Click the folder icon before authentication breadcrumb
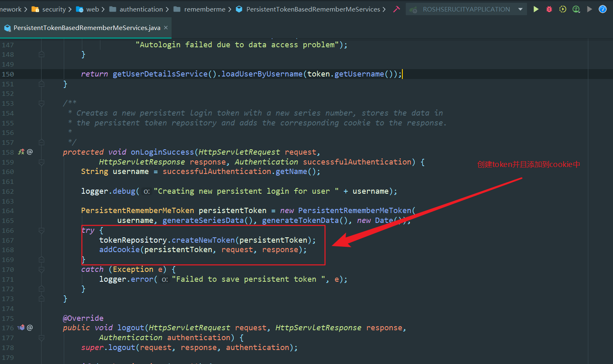 [x=113, y=9]
